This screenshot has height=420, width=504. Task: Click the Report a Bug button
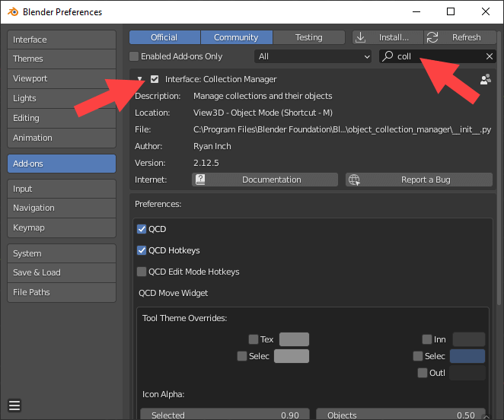click(x=419, y=180)
